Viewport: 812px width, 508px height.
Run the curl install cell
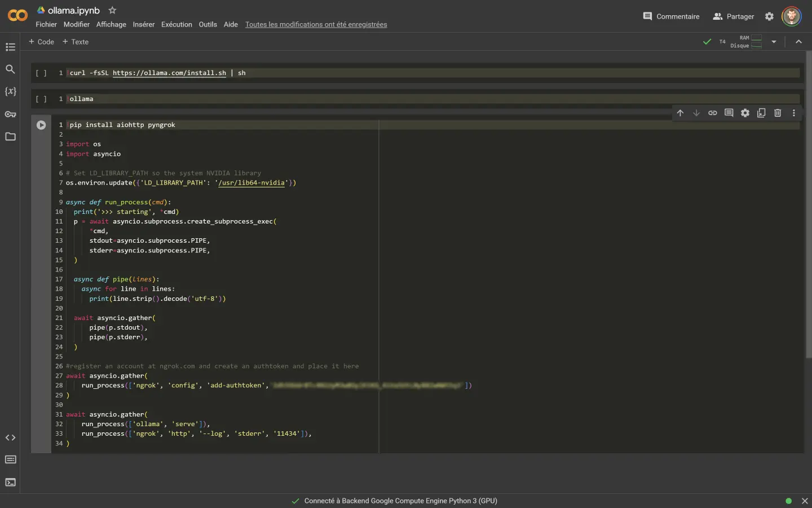(x=41, y=73)
